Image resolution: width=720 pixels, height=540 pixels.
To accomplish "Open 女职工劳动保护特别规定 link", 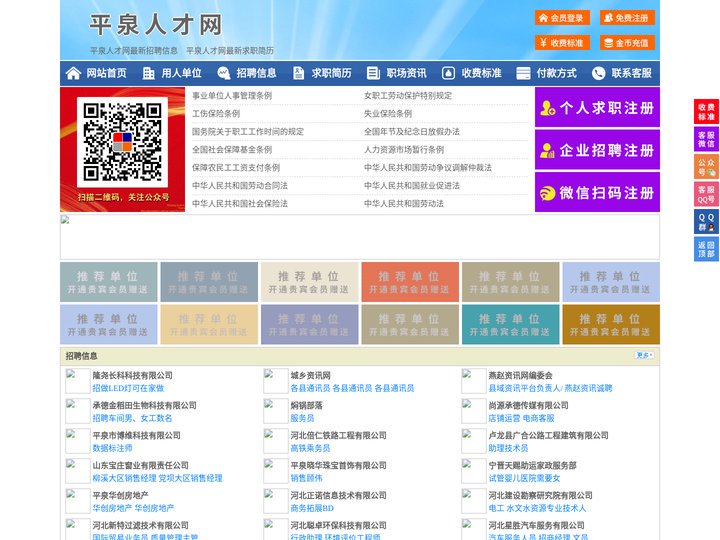I will pos(408,96).
